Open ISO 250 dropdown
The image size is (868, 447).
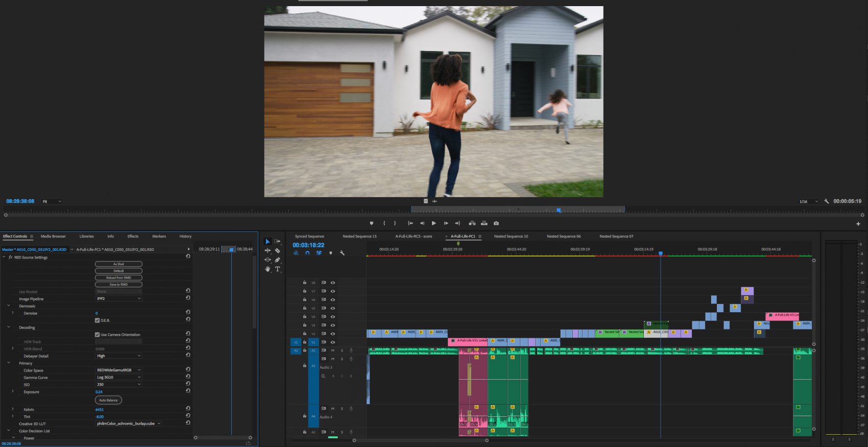118,384
